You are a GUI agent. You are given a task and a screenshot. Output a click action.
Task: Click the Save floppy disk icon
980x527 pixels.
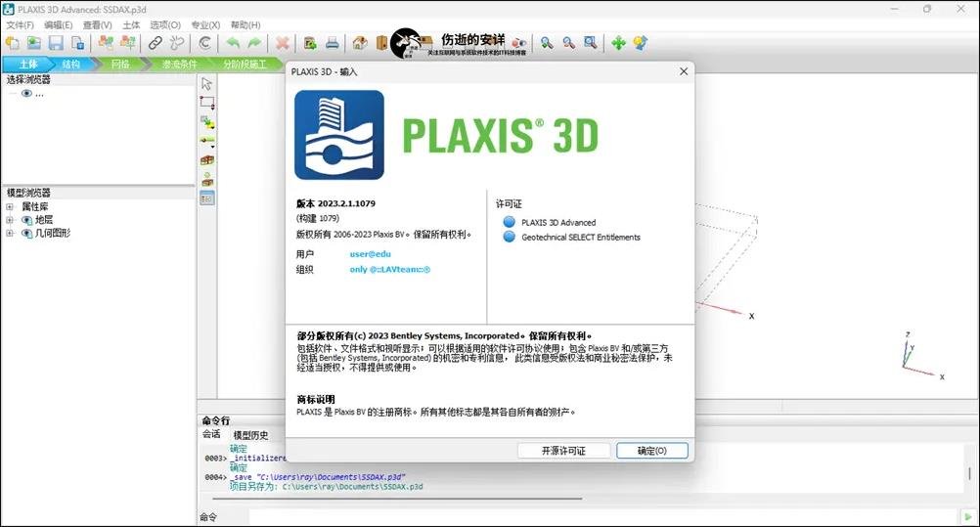pos(57,43)
